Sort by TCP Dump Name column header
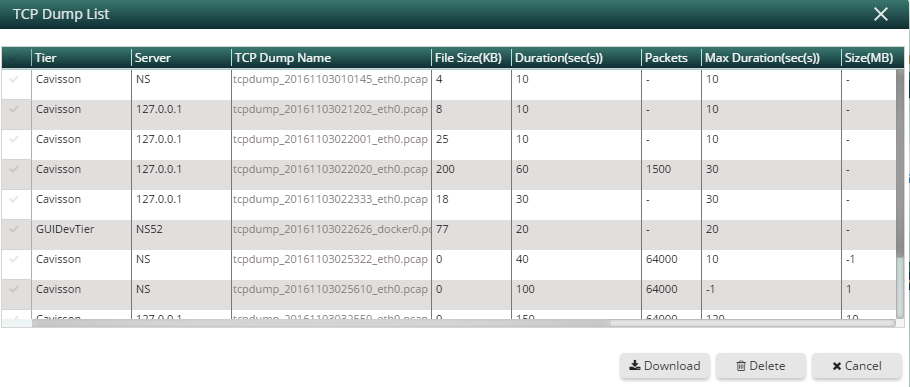The width and height of the screenshot is (910, 387). point(331,58)
